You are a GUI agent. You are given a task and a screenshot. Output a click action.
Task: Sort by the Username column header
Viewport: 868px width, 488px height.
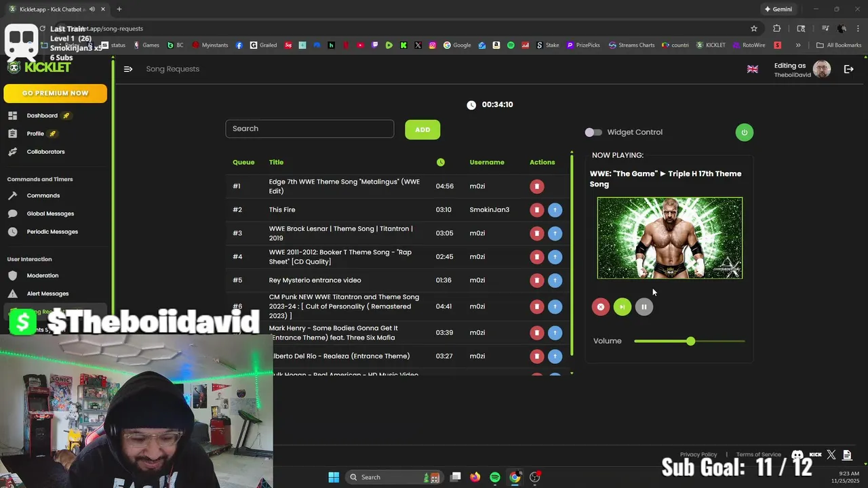487,163
